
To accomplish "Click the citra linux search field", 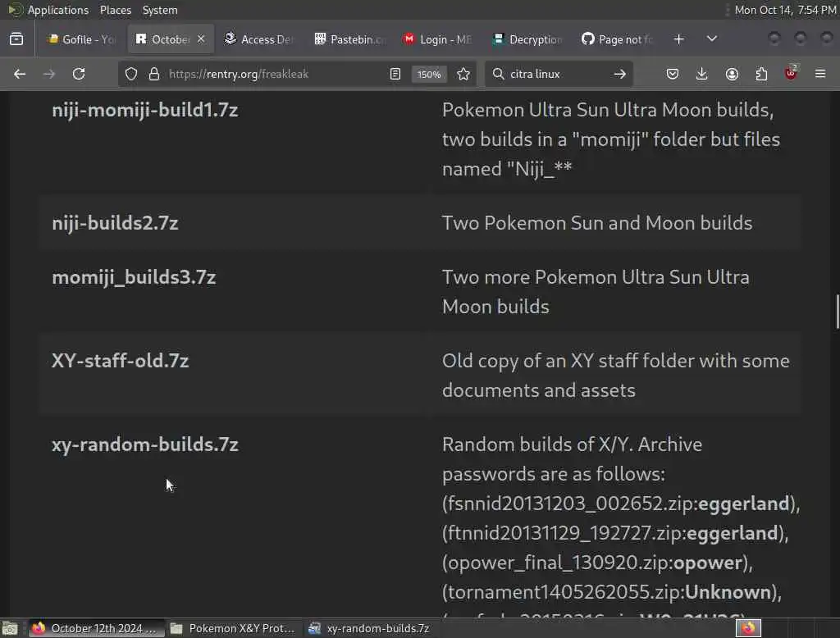I will tap(557, 74).
